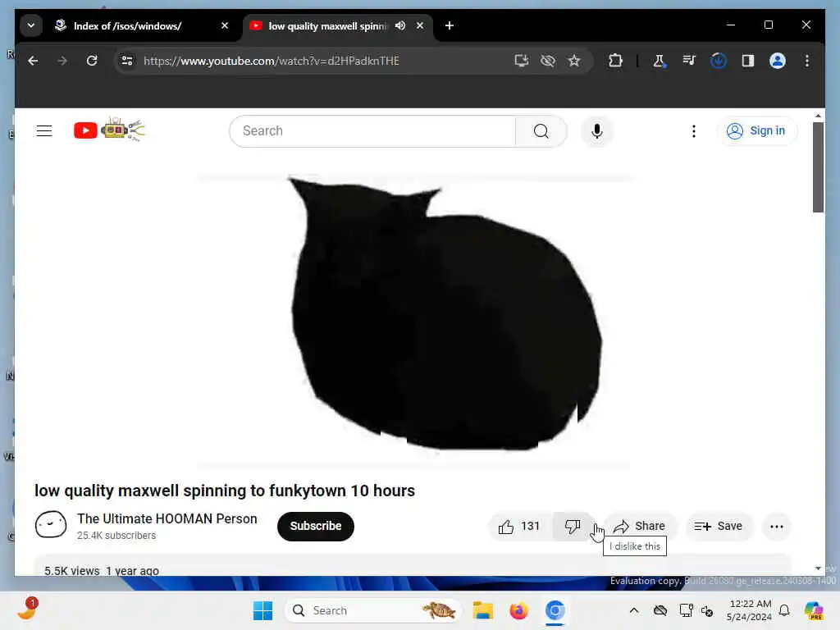Open more actions ellipsis under video
The image size is (840, 630).
click(776, 527)
